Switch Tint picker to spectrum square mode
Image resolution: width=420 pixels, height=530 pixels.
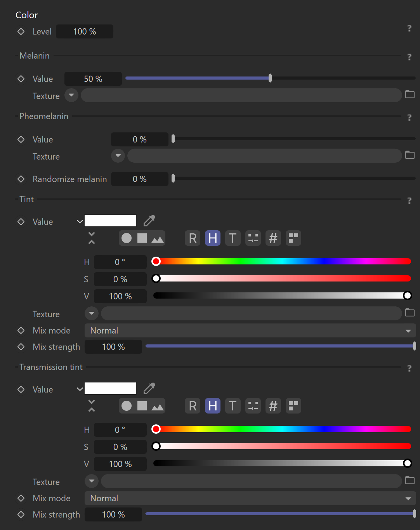[142, 238]
